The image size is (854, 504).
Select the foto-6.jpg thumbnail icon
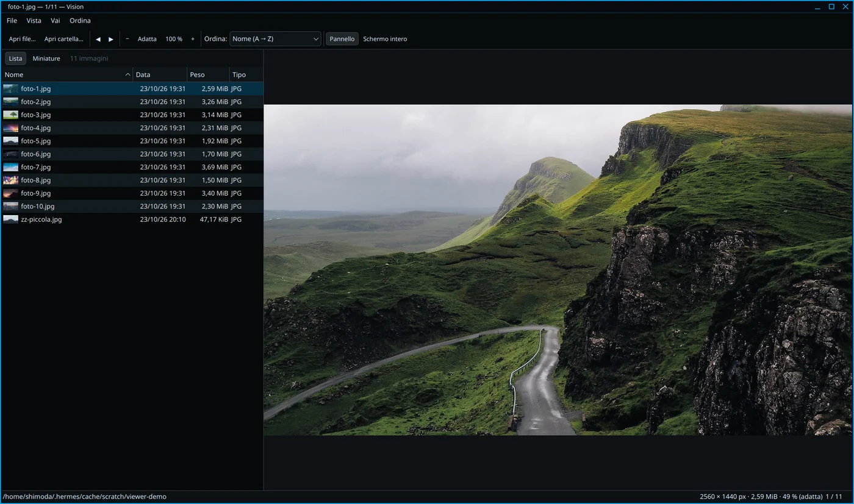tap(10, 154)
